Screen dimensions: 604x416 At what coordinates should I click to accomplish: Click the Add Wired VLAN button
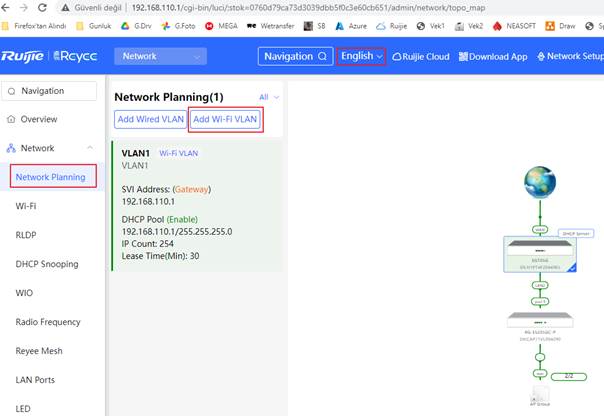[x=149, y=119]
